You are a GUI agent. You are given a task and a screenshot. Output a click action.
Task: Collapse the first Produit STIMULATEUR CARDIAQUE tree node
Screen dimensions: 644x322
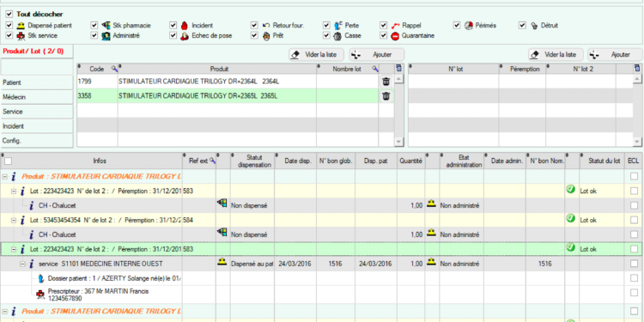4,177
